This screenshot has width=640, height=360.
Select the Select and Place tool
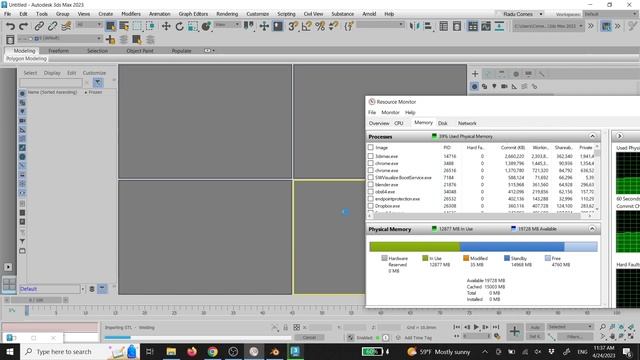207,27
